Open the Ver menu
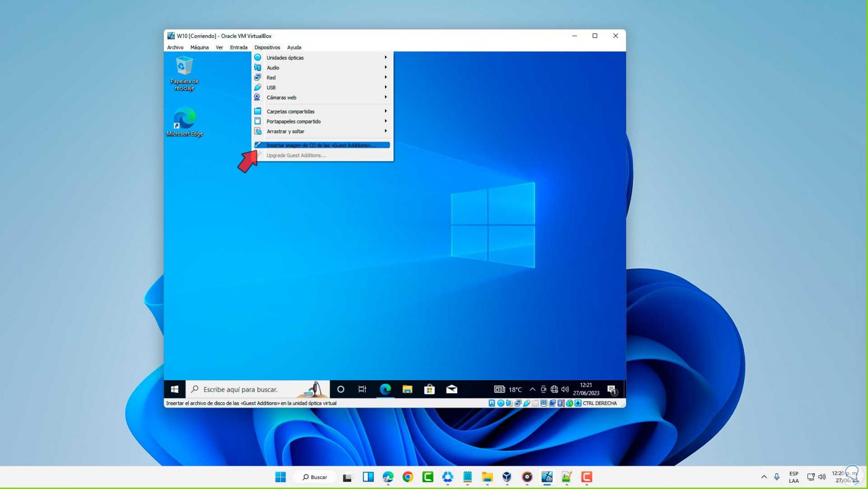 (x=219, y=47)
